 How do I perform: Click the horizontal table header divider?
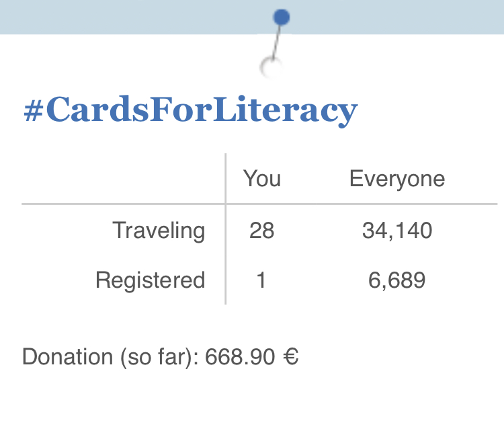[x=259, y=204]
